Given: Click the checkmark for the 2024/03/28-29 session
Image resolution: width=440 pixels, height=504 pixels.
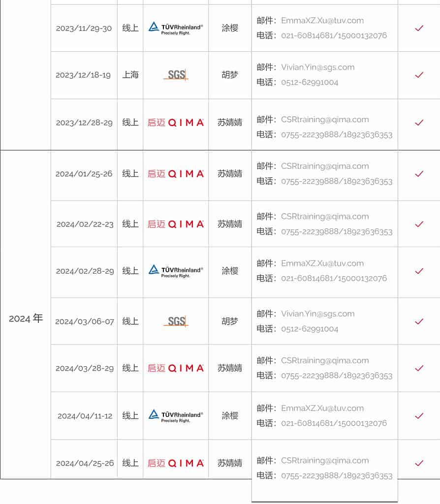Looking at the screenshot, I should 419,368.
